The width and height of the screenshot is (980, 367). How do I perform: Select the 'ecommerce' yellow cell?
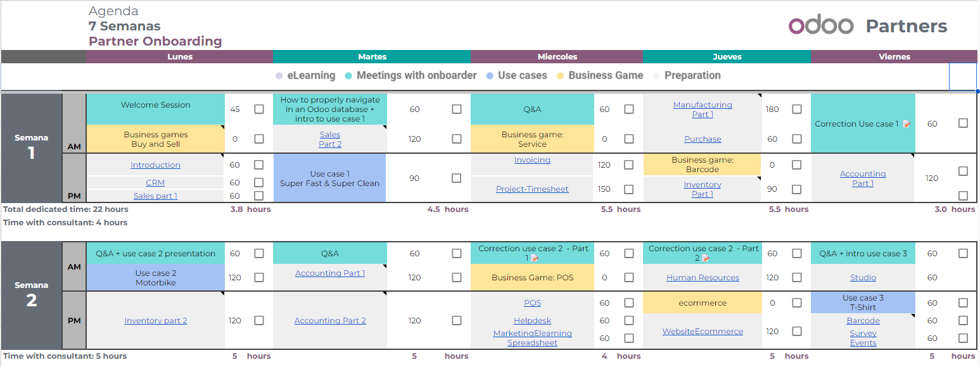[703, 303]
